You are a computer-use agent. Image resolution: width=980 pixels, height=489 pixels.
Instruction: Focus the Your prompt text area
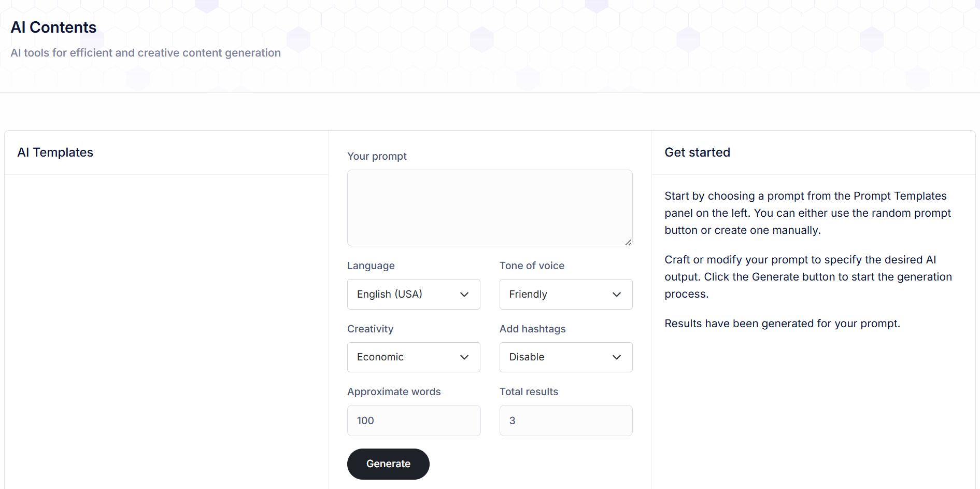[x=489, y=207]
